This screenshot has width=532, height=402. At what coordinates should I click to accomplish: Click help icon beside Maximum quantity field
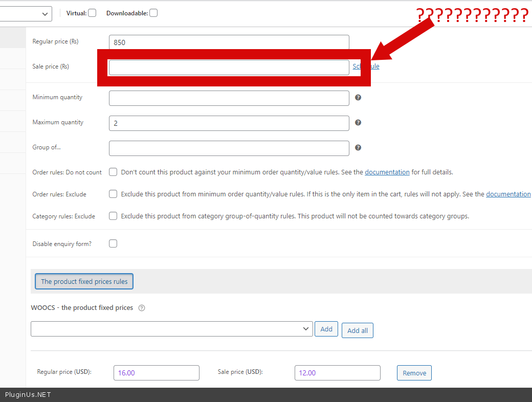pyautogui.click(x=358, y=122)
